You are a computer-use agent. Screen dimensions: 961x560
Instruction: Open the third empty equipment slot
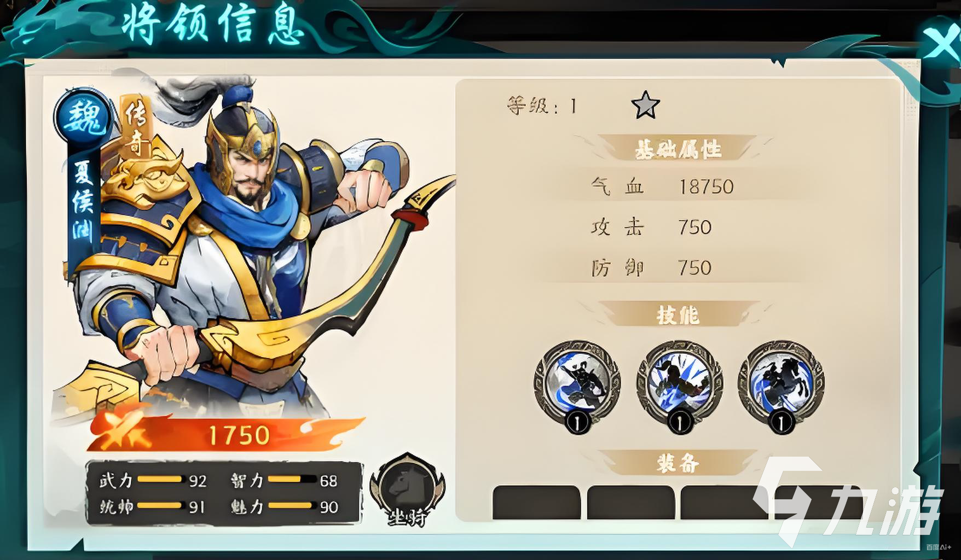pyautogui.click(x=725, y=502)
